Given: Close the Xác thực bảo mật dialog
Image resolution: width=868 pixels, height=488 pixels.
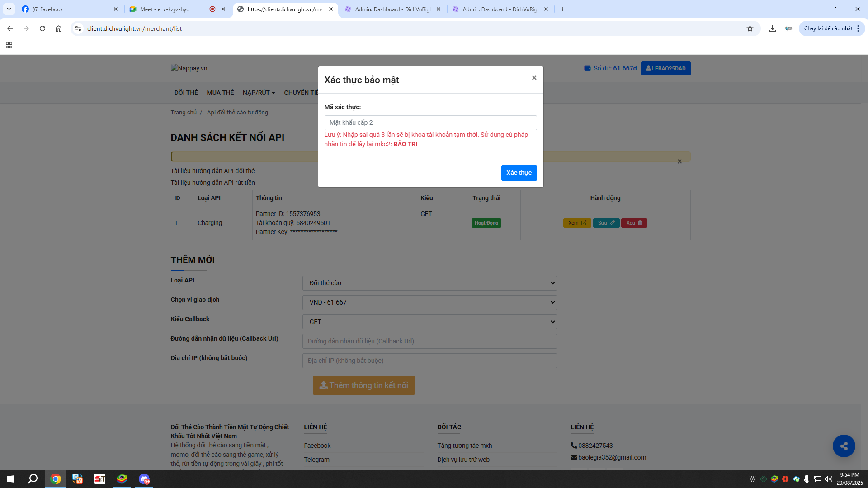Looking at the screenshot, I should pyautogui.click(x=534, y=78).
